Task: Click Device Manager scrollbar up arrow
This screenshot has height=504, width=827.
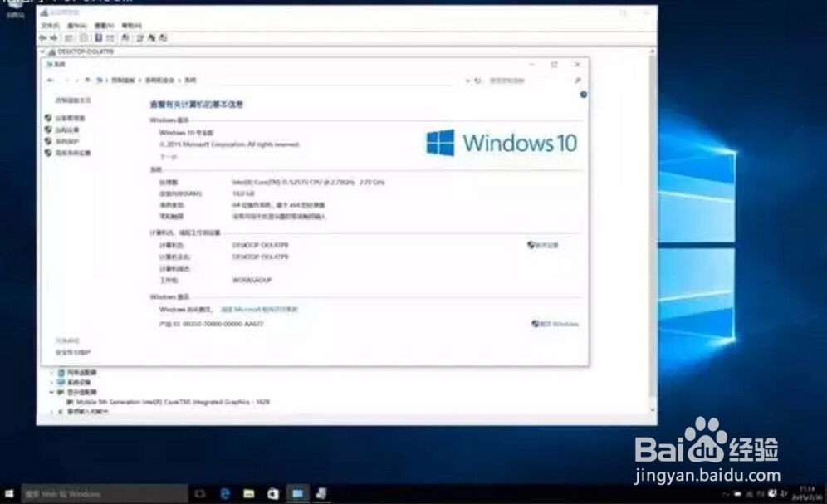Action: (x=653, y=51)
